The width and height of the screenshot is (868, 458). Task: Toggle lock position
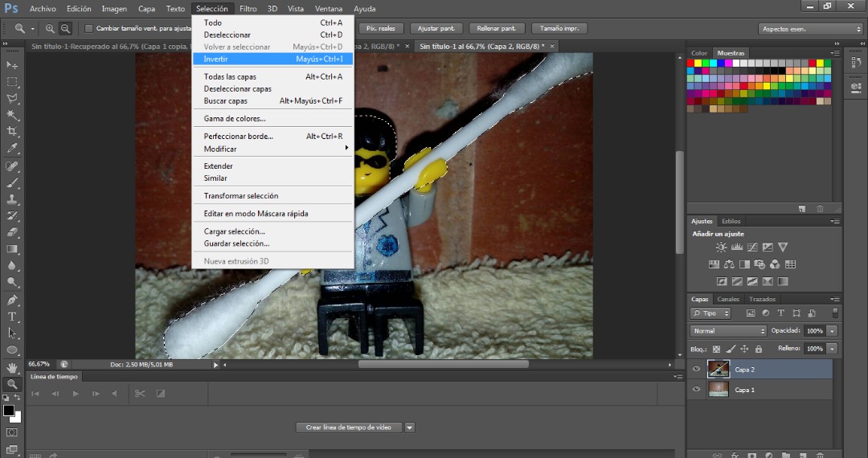point(744,349)
